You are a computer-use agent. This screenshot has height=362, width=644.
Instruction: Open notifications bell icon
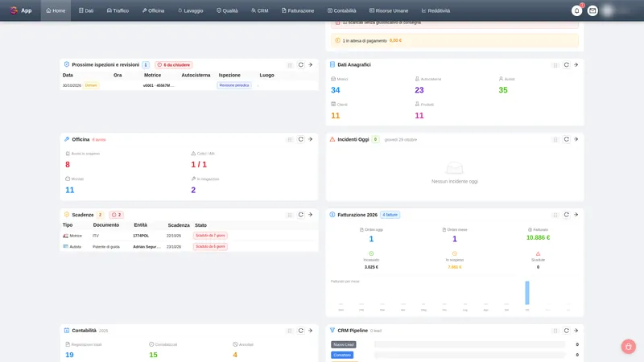(576, 10)
